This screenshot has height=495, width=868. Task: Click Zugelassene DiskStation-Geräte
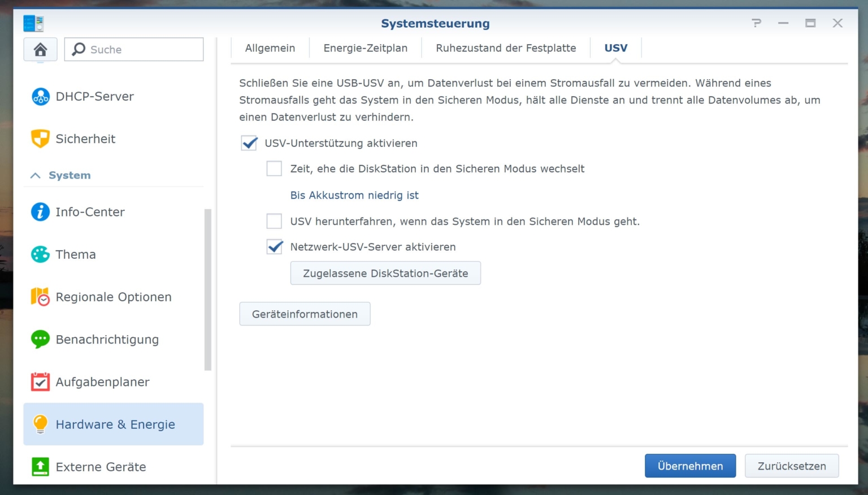pos(385,273)
